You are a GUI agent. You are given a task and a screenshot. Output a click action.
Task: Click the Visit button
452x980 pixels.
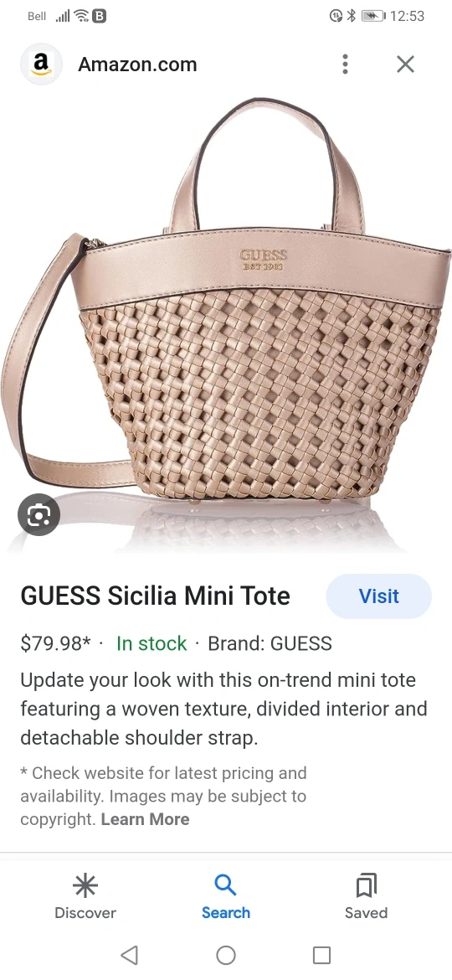click(x=379, y=596)
